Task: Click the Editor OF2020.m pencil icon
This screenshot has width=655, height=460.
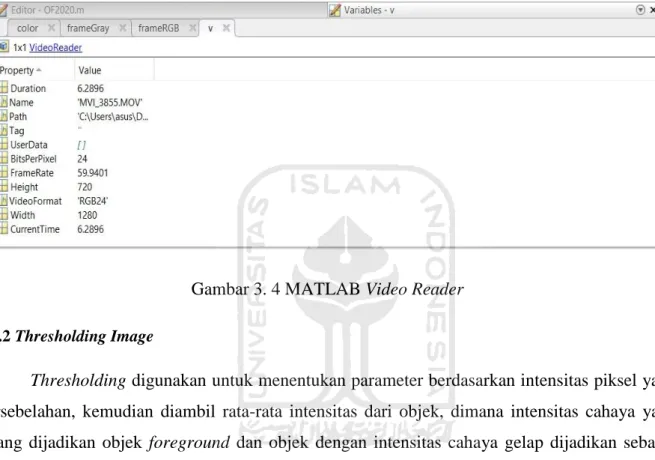Action: (x=3, y=10)
